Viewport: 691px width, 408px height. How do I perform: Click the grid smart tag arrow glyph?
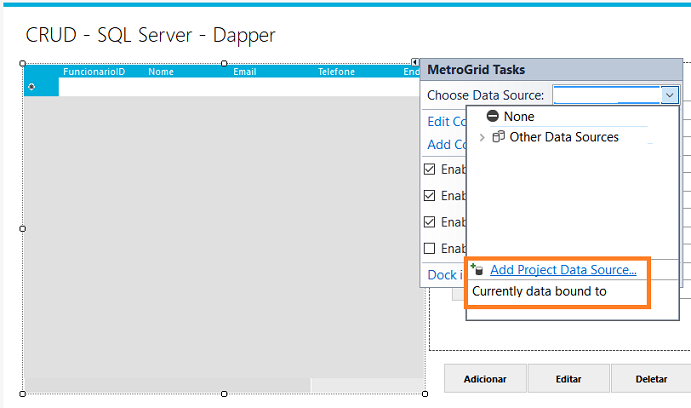[415, 62]
